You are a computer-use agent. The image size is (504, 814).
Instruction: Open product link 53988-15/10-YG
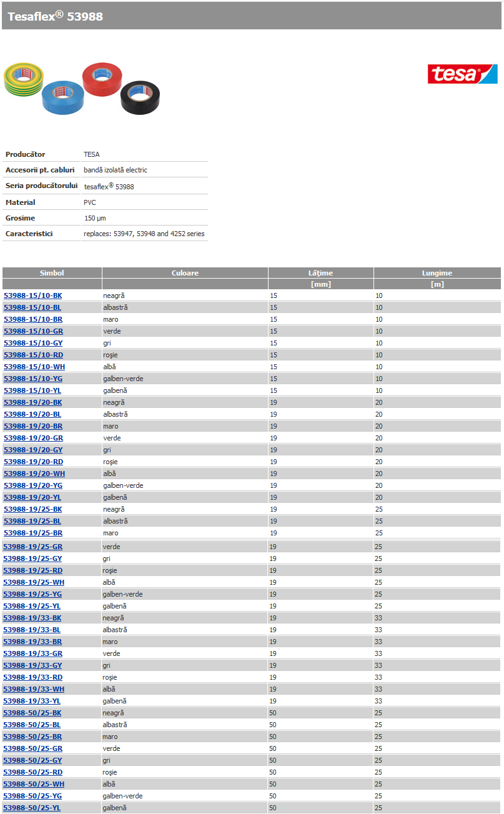tap(33, 379)
